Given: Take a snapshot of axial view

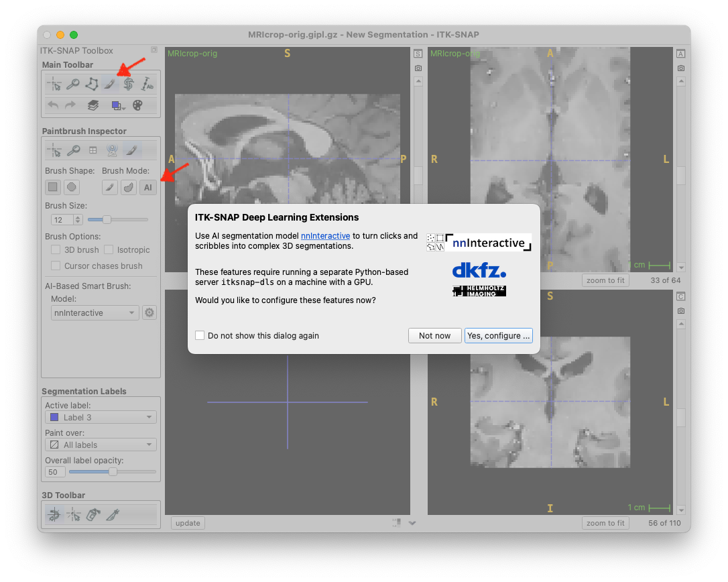Looking at the screenshot, I should (680, 68).
